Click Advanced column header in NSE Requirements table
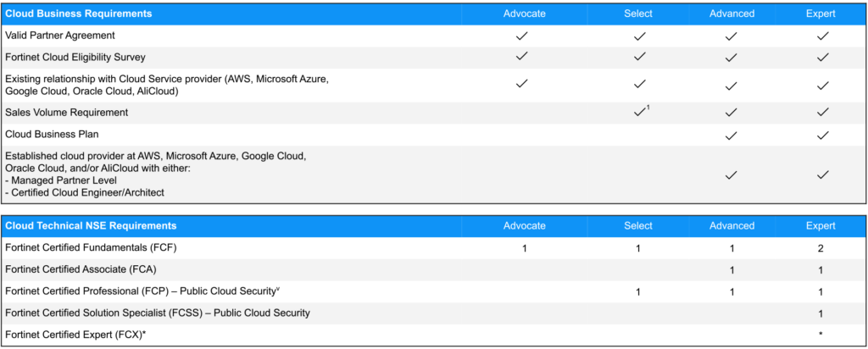 coord(732,225)
